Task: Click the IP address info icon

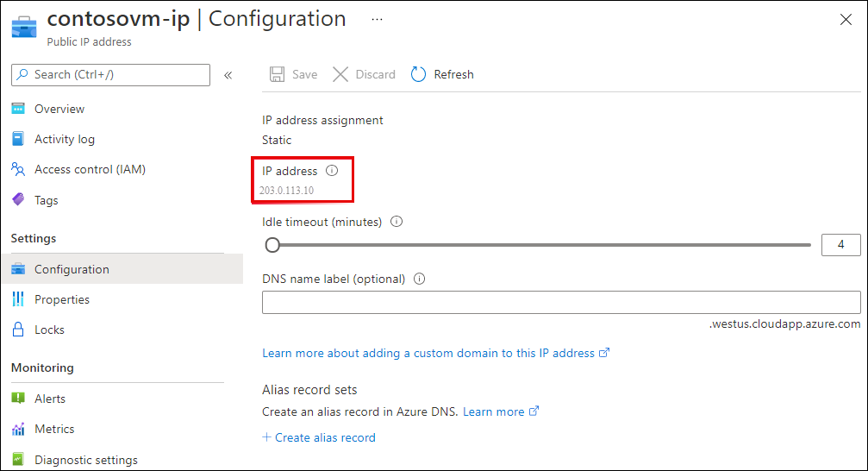Action: click(332, 171)
